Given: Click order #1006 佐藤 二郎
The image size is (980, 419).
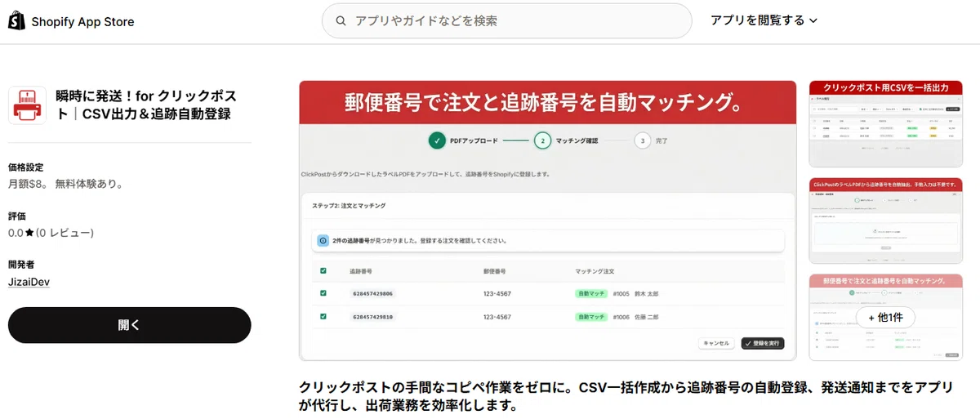Looking at the screenshot, I should pos(635,316).
